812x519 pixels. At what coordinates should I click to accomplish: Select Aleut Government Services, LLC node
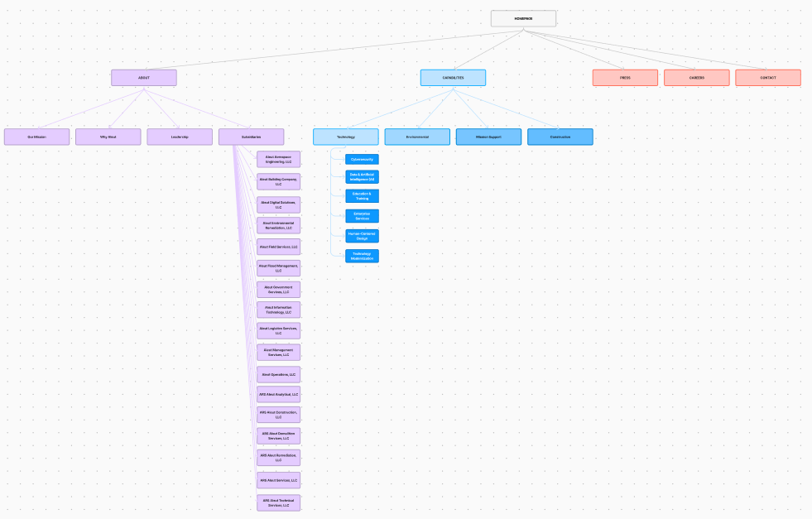(x=279, y=290)
